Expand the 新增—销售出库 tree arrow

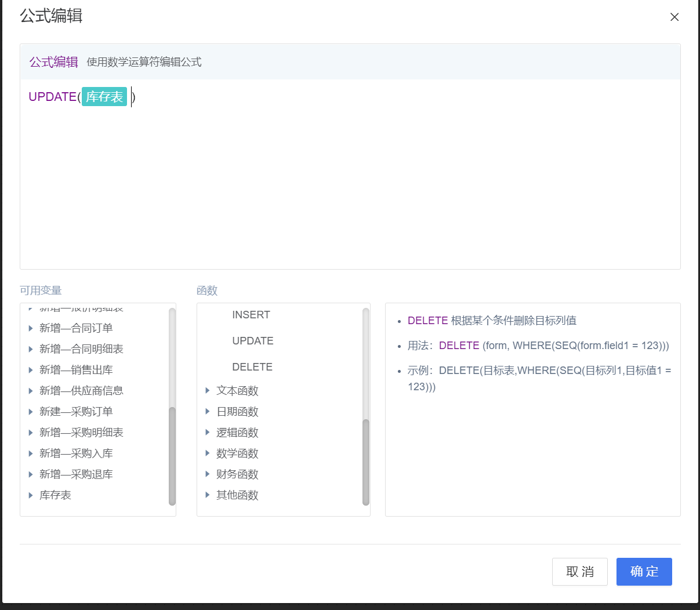click(x=31, y=370)
